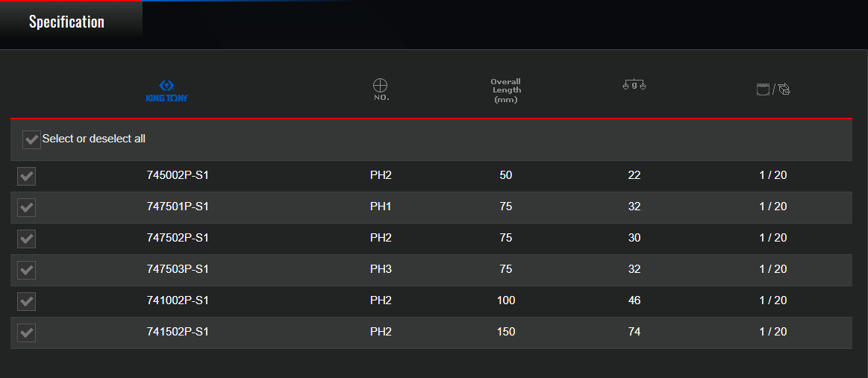Click the weight in grams scale icon
The height and width of the screenshot is (378, 868).
tap(634, 85)
